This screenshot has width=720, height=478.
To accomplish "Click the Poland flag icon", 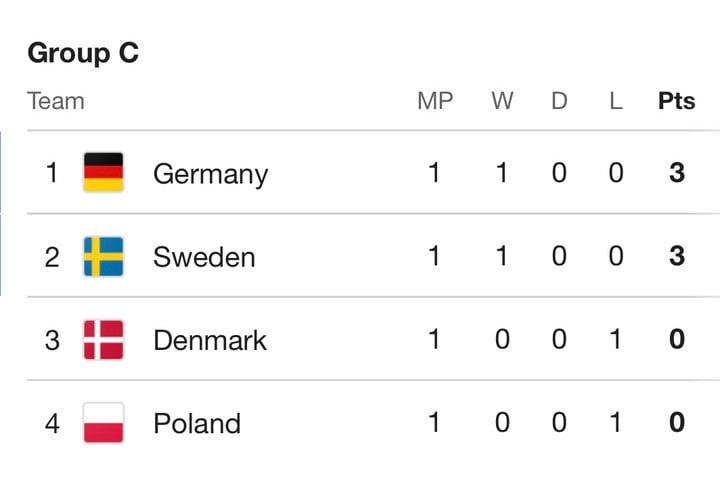I will [103, 423].
